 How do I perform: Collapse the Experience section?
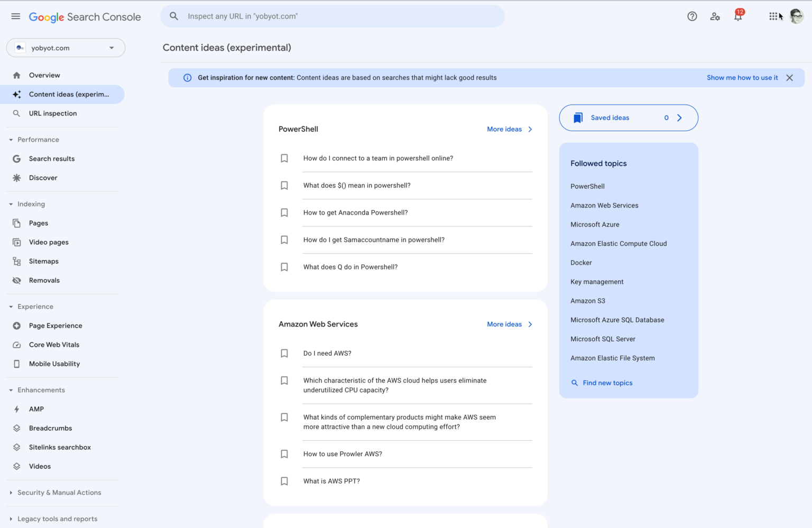pos(11,307)
